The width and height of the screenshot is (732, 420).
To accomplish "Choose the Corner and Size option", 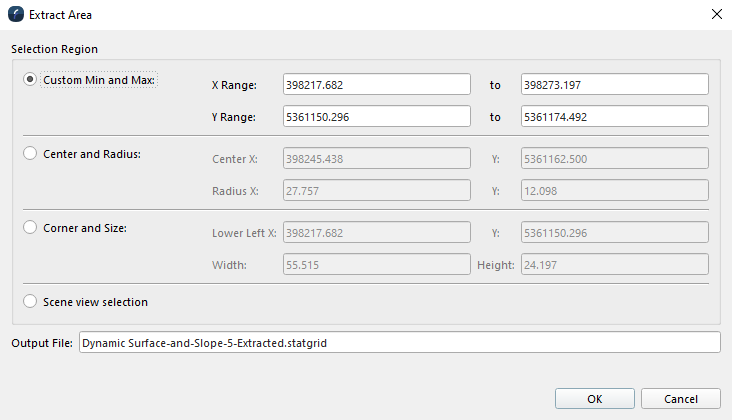I will click(x=30, y=227).
